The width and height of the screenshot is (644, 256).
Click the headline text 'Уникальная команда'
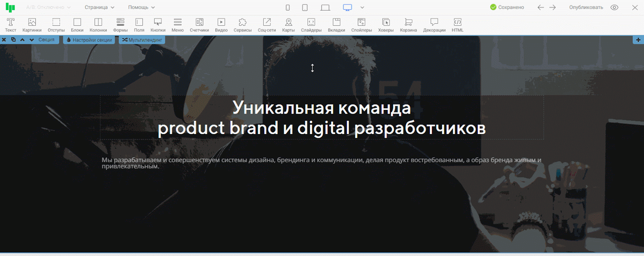322,108
